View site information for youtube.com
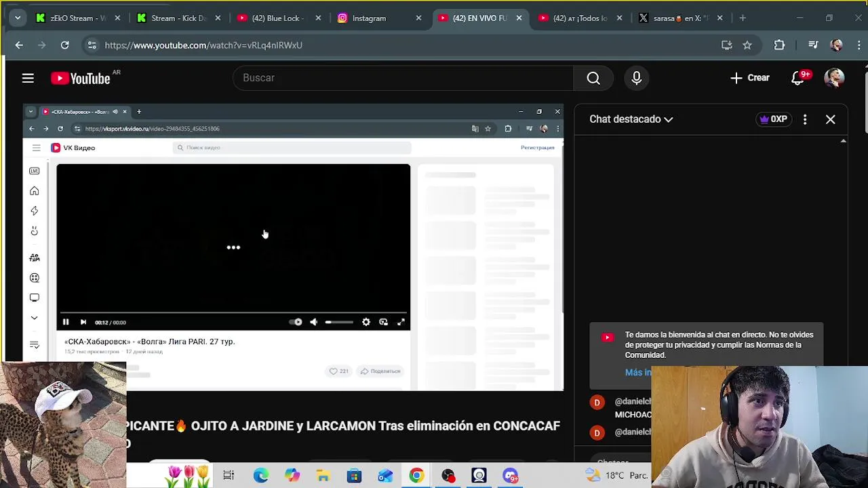The width and height of the screenshot is (868, 488). point(91,45)
